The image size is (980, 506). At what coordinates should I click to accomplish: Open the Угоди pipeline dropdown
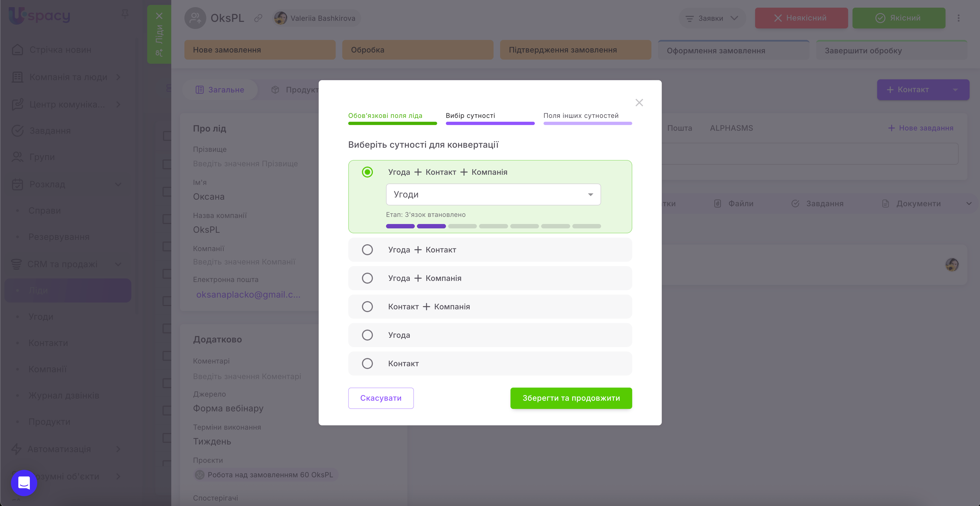click(493, 194)
